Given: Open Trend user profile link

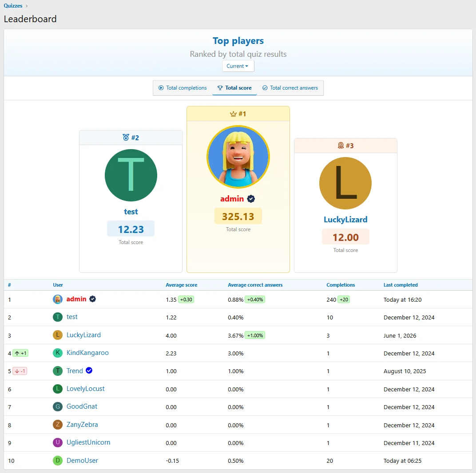Looking at the screenshot, I should point(75,371).
